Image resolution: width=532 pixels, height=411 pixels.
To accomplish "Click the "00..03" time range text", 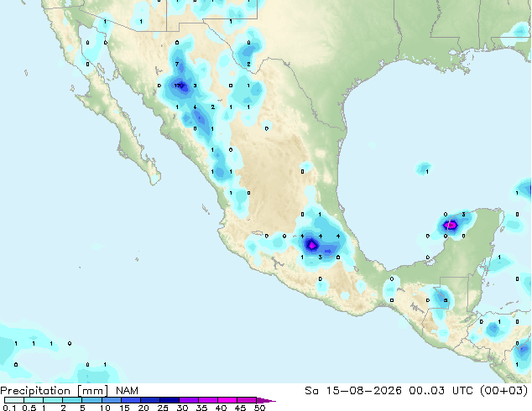I will (427, 391).
